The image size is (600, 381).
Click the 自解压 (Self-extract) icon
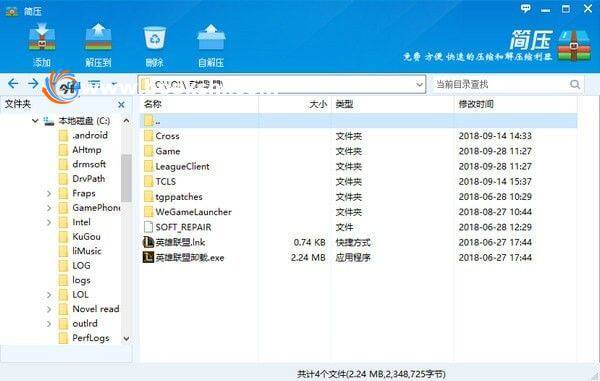(211, 37)
